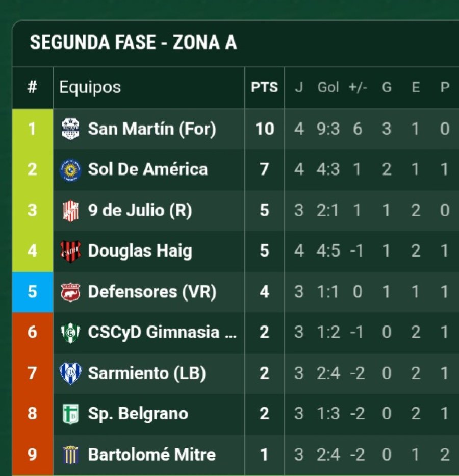
Task: Select the Sarmiento (LB) badge
Action: coord(70,373)
